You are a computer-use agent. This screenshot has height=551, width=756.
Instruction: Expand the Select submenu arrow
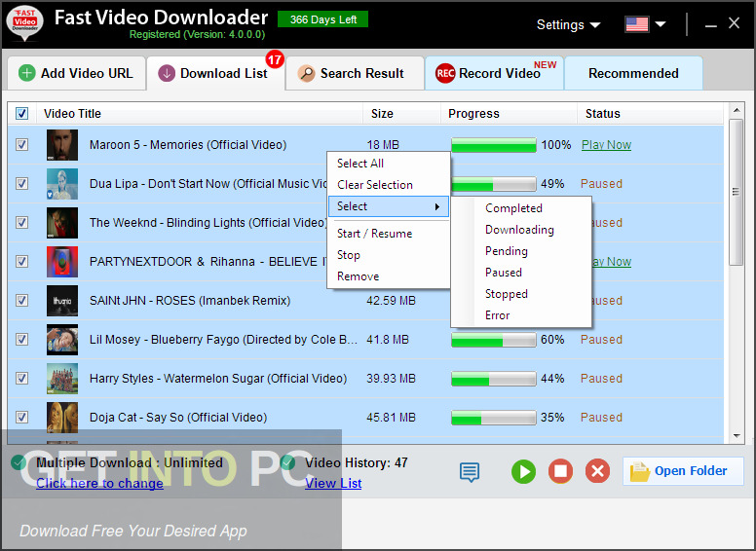436,206
